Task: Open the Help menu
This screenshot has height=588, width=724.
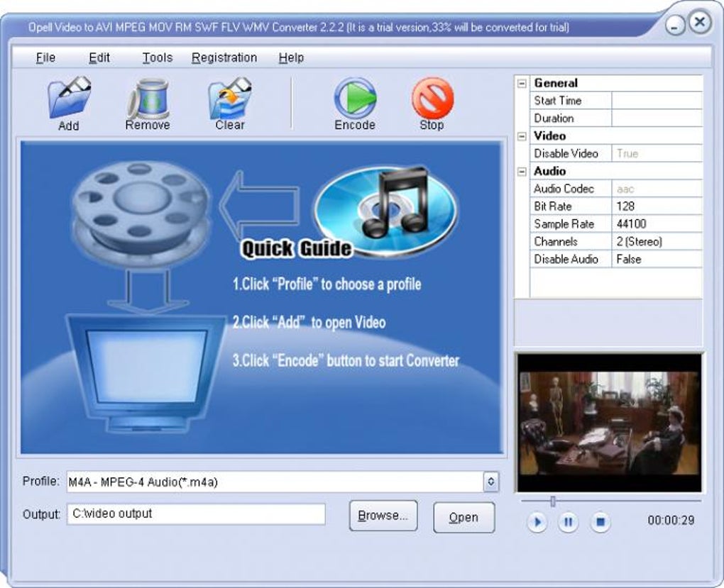Action: pyautogui.click(x=291, y=57)
